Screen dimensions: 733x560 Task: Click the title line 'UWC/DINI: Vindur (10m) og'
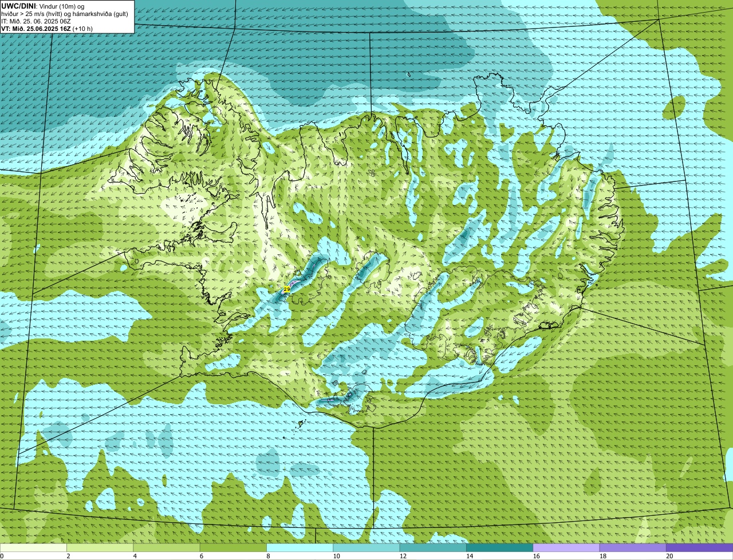tap(43, 6)
